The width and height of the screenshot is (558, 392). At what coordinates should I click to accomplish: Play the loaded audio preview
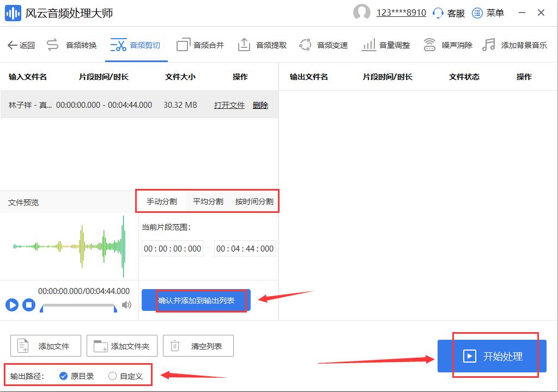click(11, 305)
